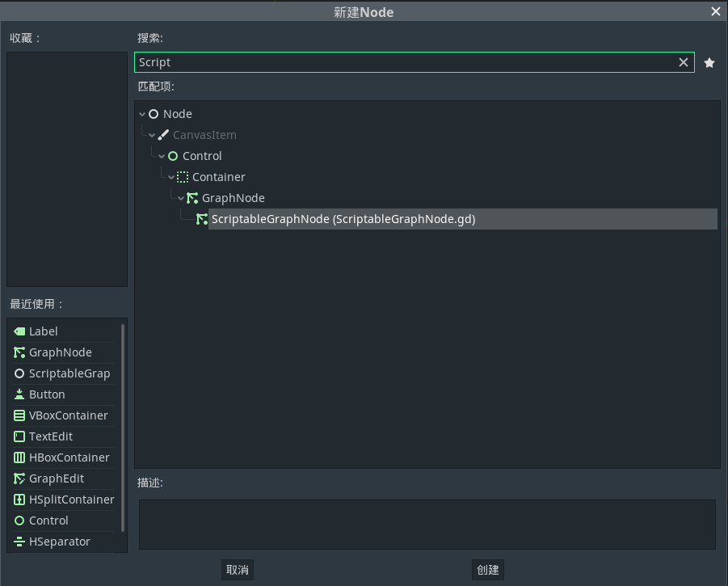
Task: Click the TextEdit icon in recent list
Action: pos(18,436)
